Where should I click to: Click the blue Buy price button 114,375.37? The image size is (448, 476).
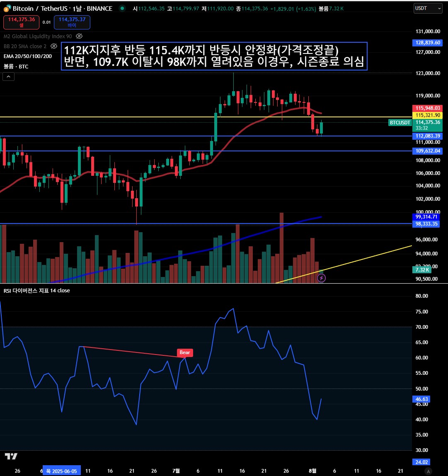pos(72,22)
